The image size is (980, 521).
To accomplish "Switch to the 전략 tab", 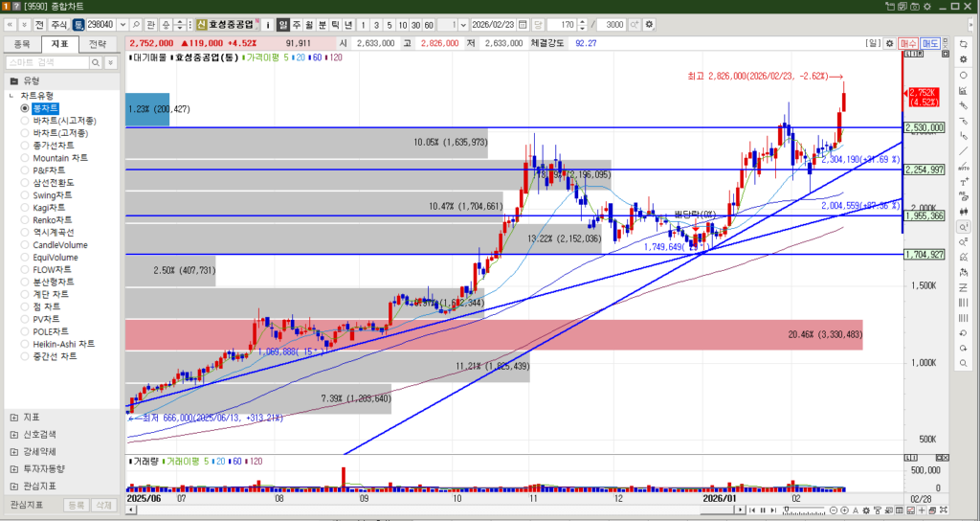I will (97, 43).
